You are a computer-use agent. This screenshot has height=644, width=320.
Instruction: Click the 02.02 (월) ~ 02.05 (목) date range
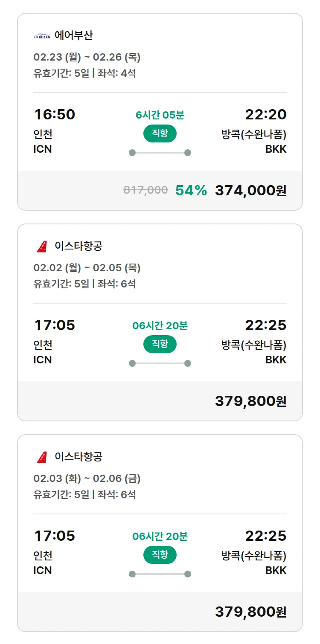(x=87, y=268)
